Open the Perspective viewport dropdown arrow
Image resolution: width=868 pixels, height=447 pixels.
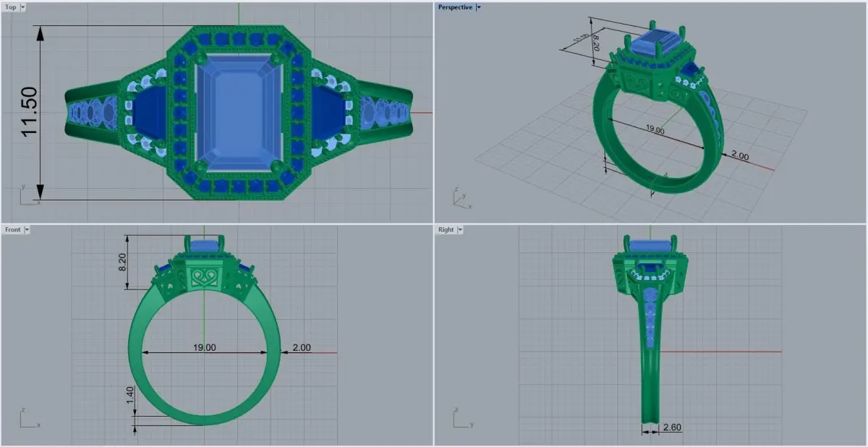[478, 7]
